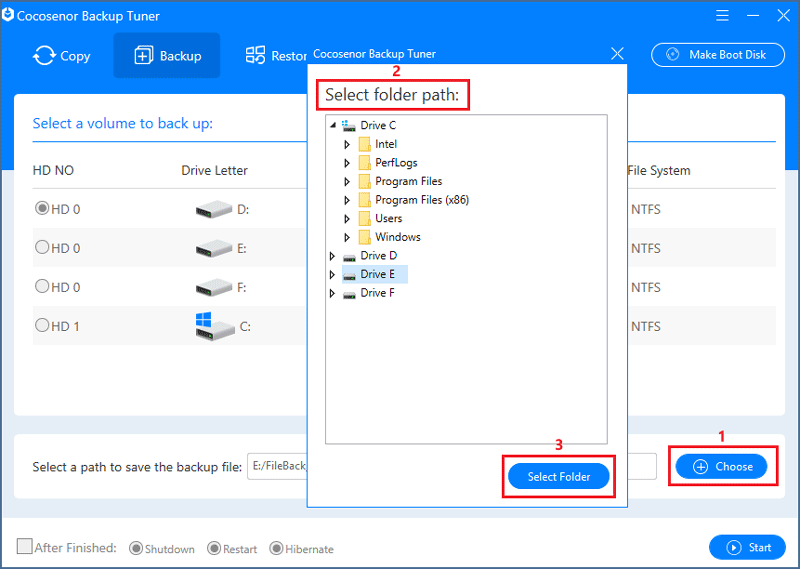This screenshot has width=800, height=569.
Task: Minimize the Backup Tuner window
Action: [753, 16]
